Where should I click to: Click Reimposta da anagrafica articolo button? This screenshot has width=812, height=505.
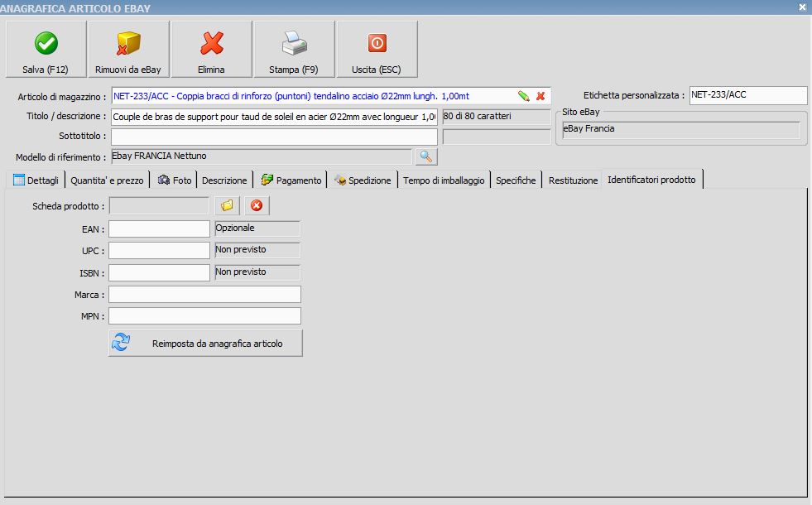205,344
